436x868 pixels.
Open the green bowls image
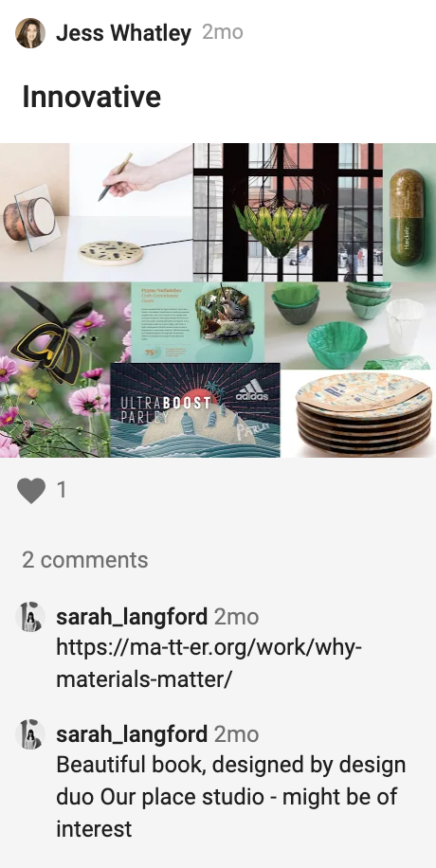(x=350, y=326)
